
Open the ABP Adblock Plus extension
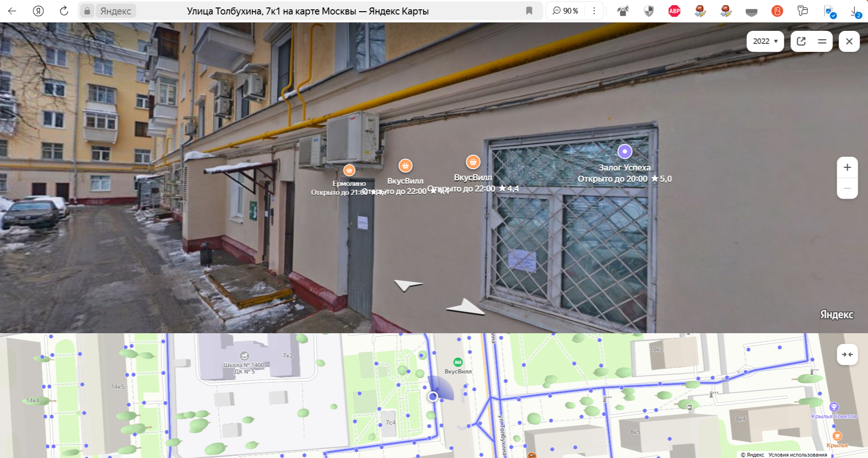click(x=674, y=11)
